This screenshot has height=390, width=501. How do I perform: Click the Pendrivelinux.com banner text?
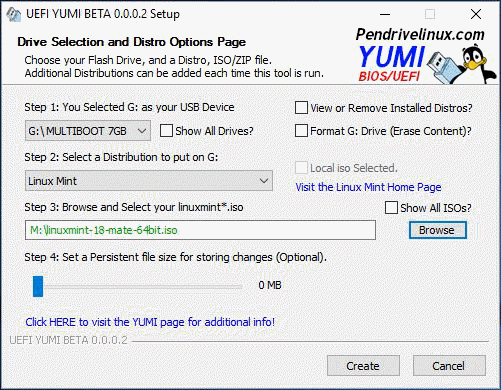[x=420, y=34]
